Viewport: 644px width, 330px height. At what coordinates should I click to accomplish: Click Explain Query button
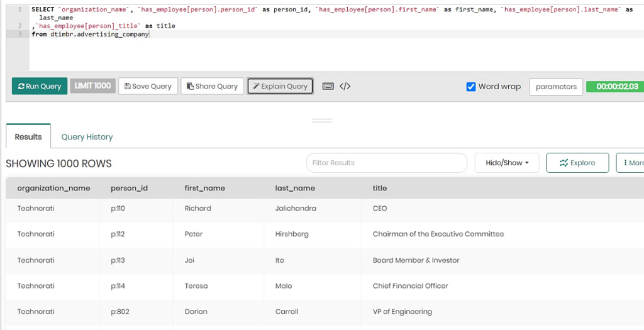[280, 86]
